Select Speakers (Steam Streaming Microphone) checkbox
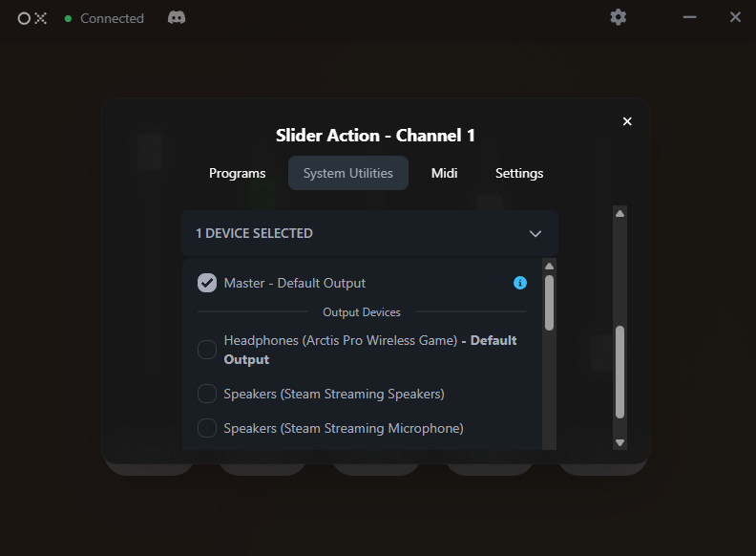This screenshot has width=756, height=556. 207,428
